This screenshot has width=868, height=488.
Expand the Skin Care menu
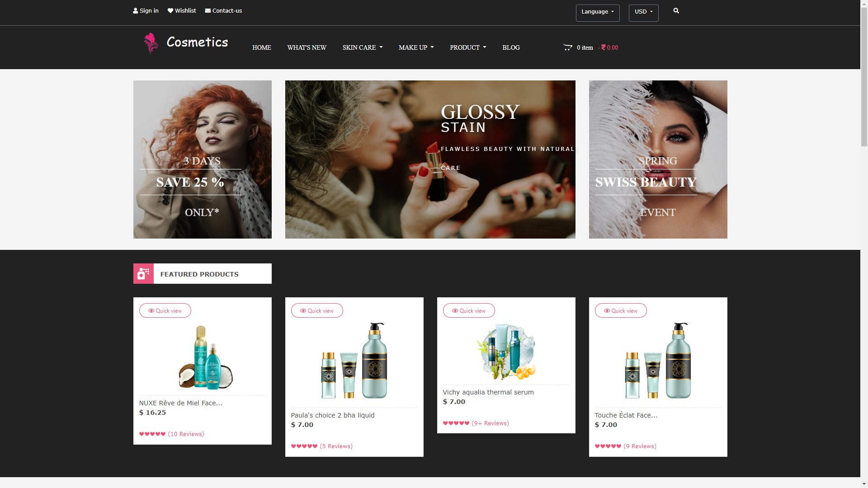tap(362, 47)
